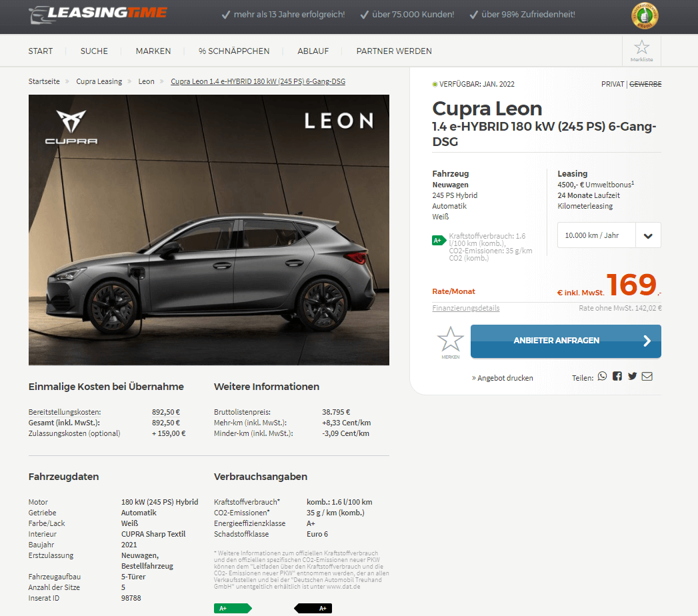Share the offer via WhatsApp icon
698x616 pixels.
tap(602, 377)
